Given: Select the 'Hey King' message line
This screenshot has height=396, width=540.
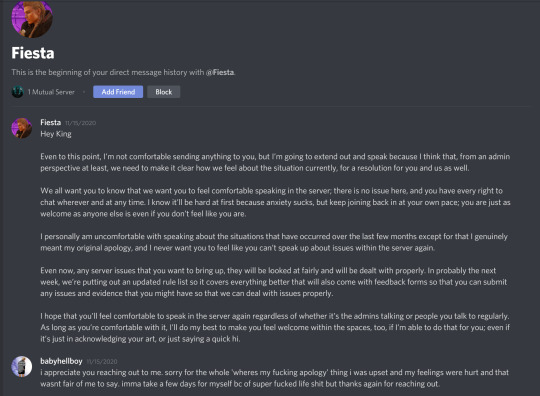Looking at the screenshot, I should [56, 134].
